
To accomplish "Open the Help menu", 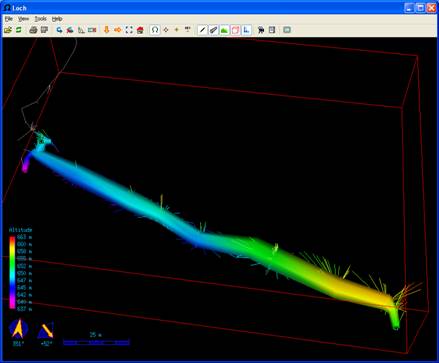I will tap(57, 19).
